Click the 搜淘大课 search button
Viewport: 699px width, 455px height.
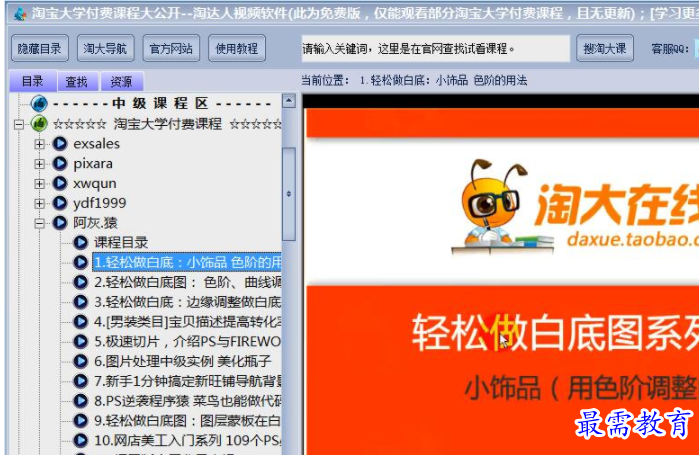click(x=604, y=48)
